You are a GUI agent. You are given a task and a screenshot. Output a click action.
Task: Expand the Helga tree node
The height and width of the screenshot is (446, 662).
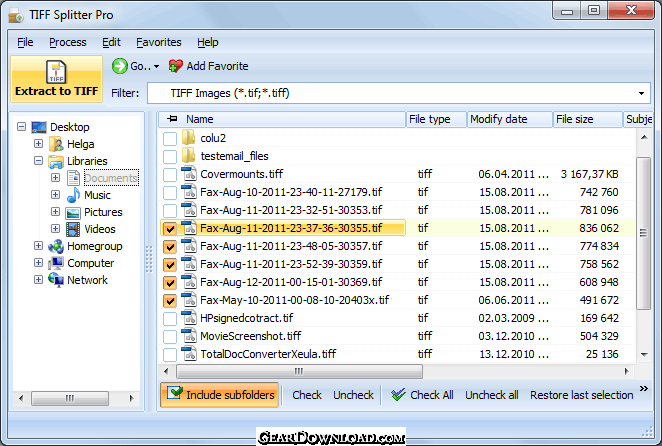tap(38, 144)
